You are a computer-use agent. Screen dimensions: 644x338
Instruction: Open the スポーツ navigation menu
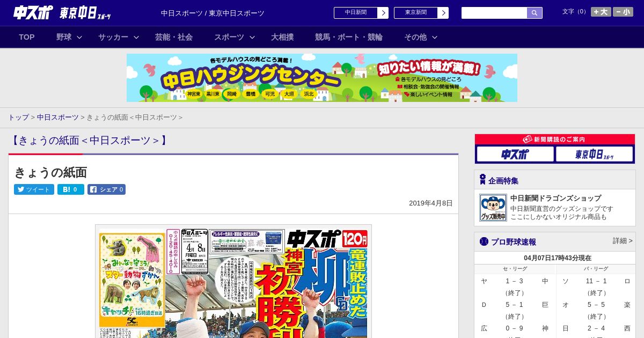tap(229, 37)
